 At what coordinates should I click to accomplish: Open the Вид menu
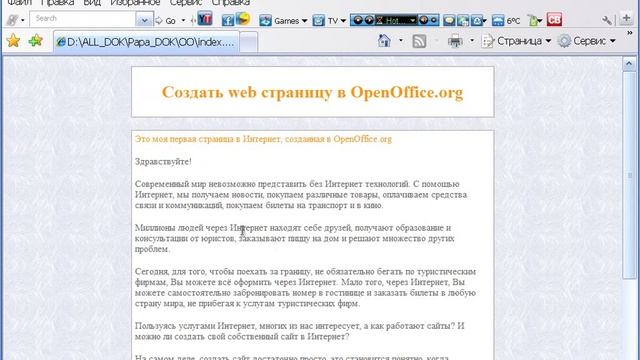92,2
